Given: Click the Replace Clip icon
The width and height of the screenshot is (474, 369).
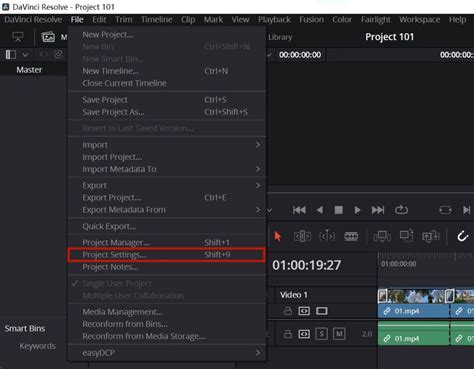Looking at the screenshot, I should [x=431, y=236].
